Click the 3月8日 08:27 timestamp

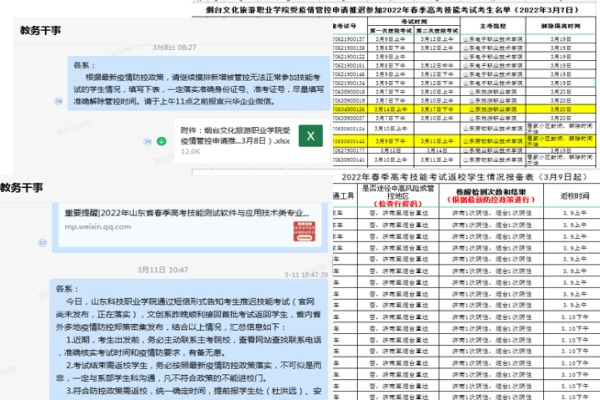point(174,47)
